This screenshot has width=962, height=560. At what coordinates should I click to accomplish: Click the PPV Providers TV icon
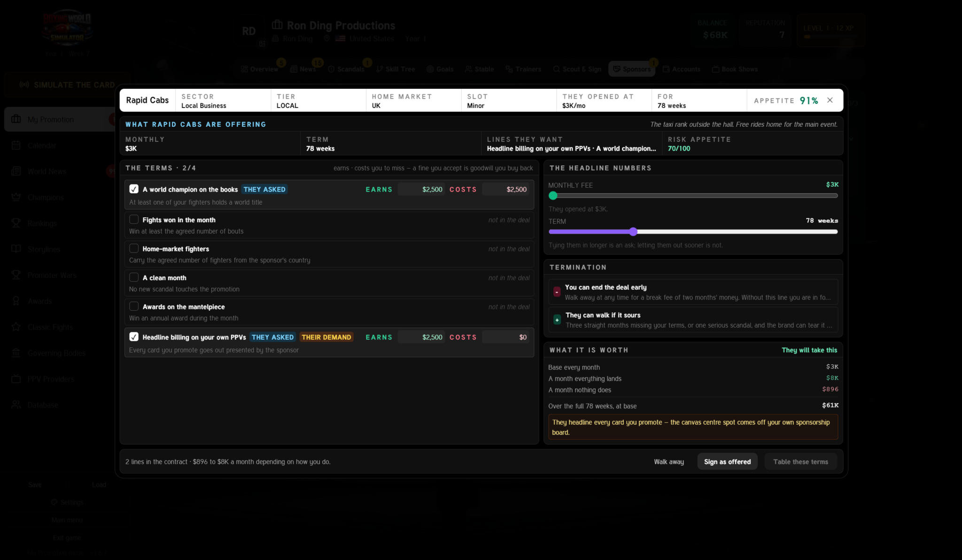tap(16, 379)
